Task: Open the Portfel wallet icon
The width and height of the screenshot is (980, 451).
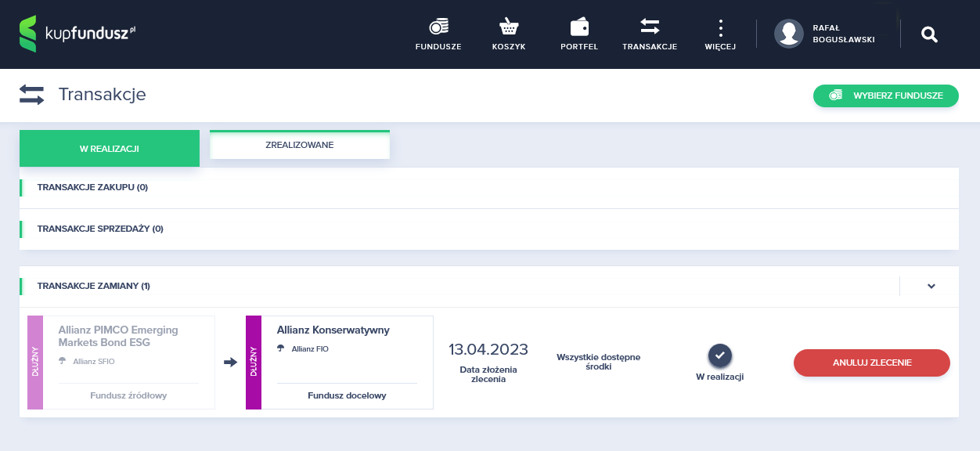Action: (579, 27)
